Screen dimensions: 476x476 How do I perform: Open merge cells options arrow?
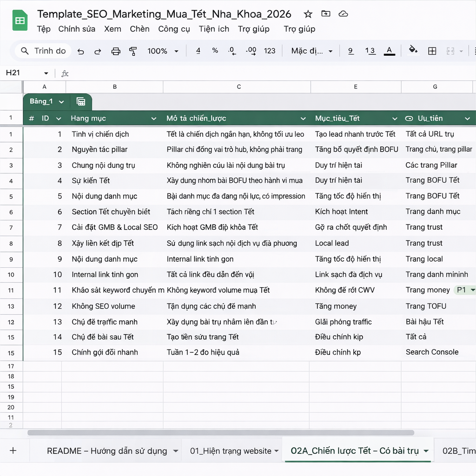(x=461, y=51)
